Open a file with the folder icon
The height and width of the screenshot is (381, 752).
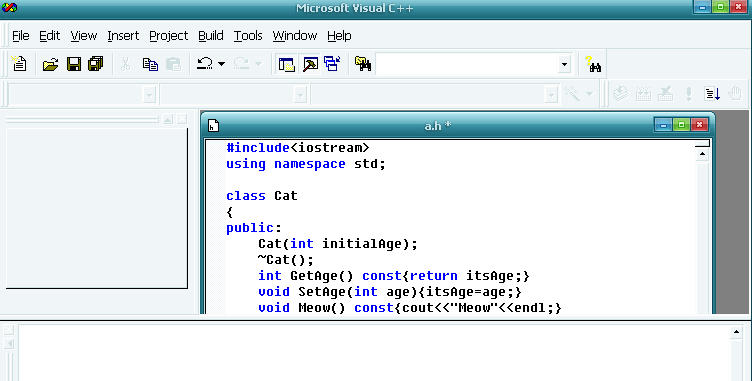(50, 64)
